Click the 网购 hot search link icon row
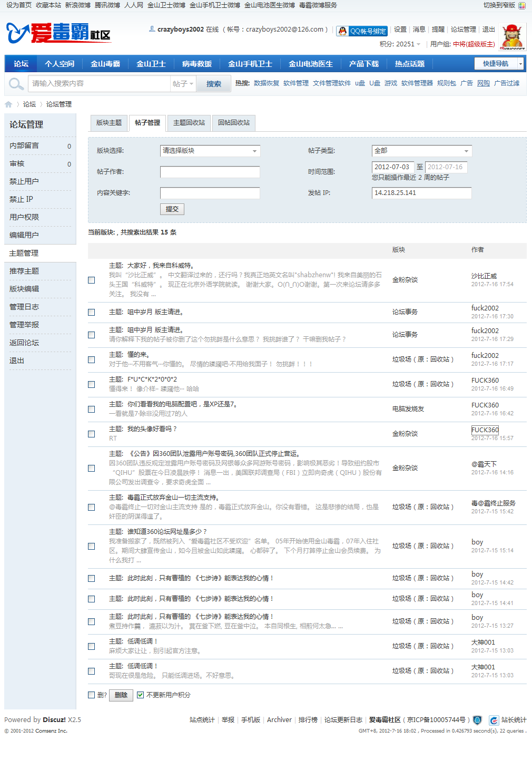The image size is (532, 779). point(483,83)
